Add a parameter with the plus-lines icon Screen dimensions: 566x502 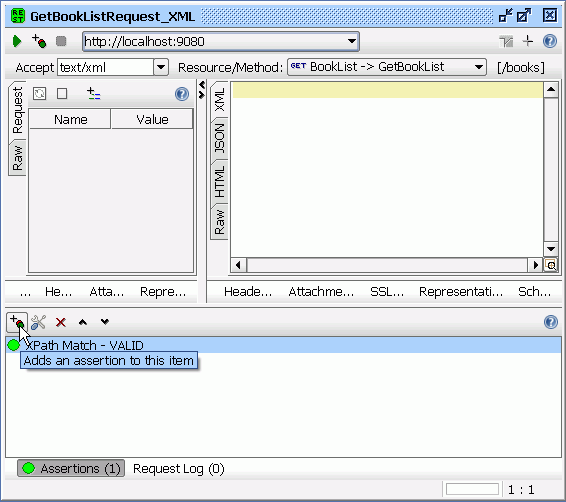(x=93, y=93)
